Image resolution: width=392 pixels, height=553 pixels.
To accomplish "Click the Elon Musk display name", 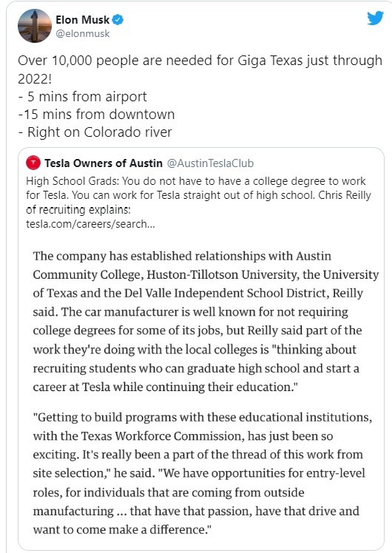I will point(82,20).
